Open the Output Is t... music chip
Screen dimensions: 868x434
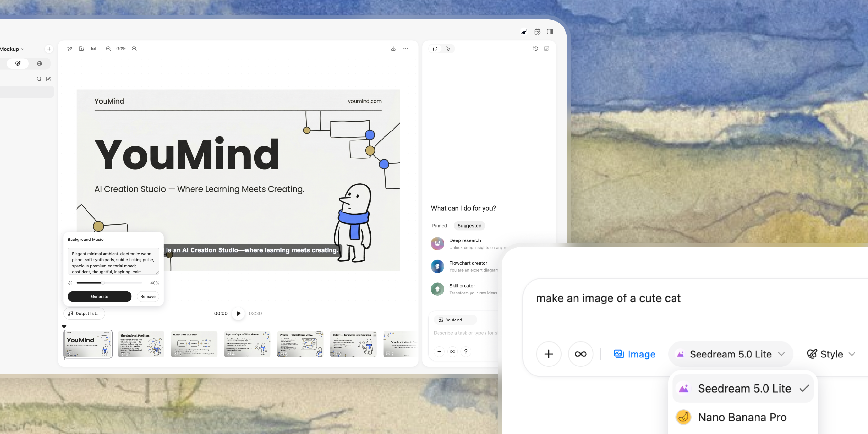coord(84,313)
